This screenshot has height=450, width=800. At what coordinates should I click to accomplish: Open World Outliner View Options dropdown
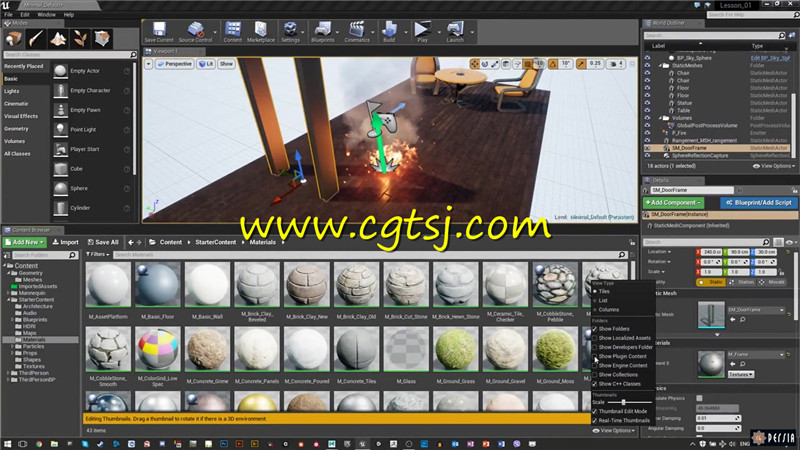[x=773, y=166]
